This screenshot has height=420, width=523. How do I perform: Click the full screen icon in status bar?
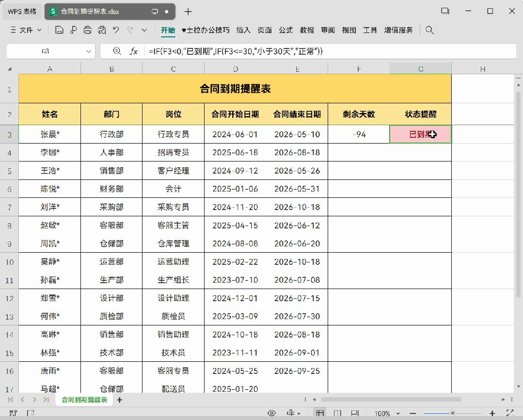[509, 413]
